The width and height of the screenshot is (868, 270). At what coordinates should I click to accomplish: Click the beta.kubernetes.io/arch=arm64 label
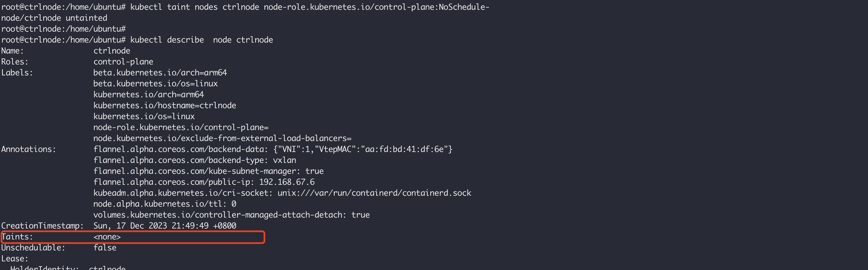(160, 73)
